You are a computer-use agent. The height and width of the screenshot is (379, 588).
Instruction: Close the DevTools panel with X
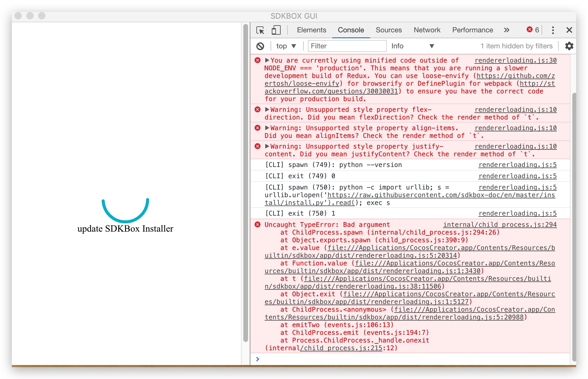pyautogui.click(x=569, y=30)
